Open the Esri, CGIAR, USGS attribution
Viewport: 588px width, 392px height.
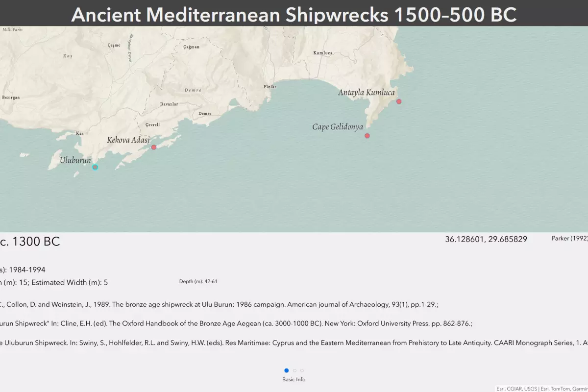[516, 389]
